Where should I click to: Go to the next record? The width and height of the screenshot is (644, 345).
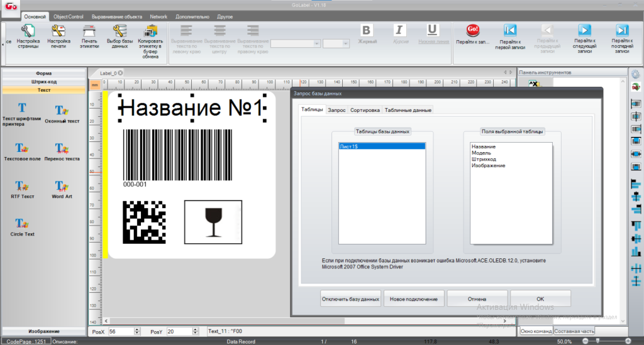click(x=584, y=38)
